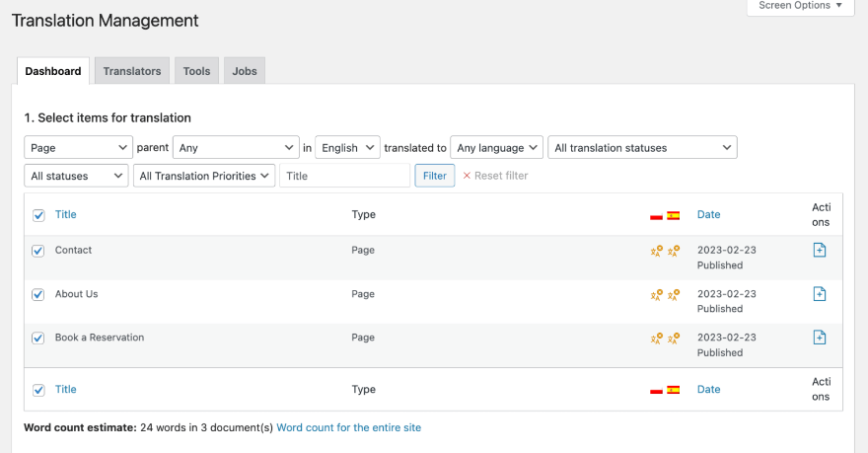Viewport: 868px width, 453px height.
Task: Click add note icon for Book a Reservation
Action: (819, 338)
